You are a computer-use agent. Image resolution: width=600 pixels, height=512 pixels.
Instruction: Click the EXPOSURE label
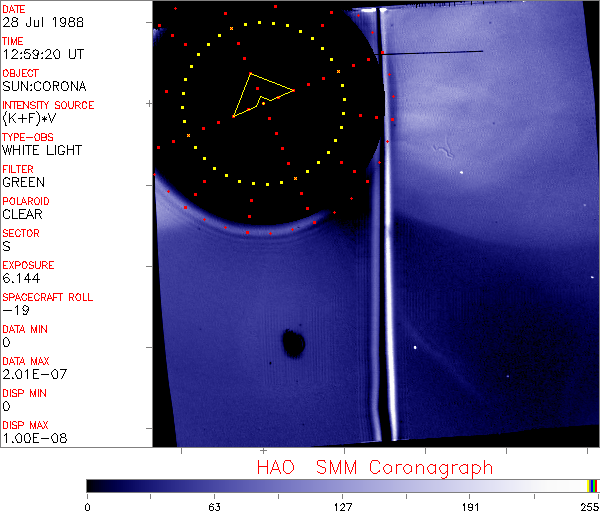point(28,265)
